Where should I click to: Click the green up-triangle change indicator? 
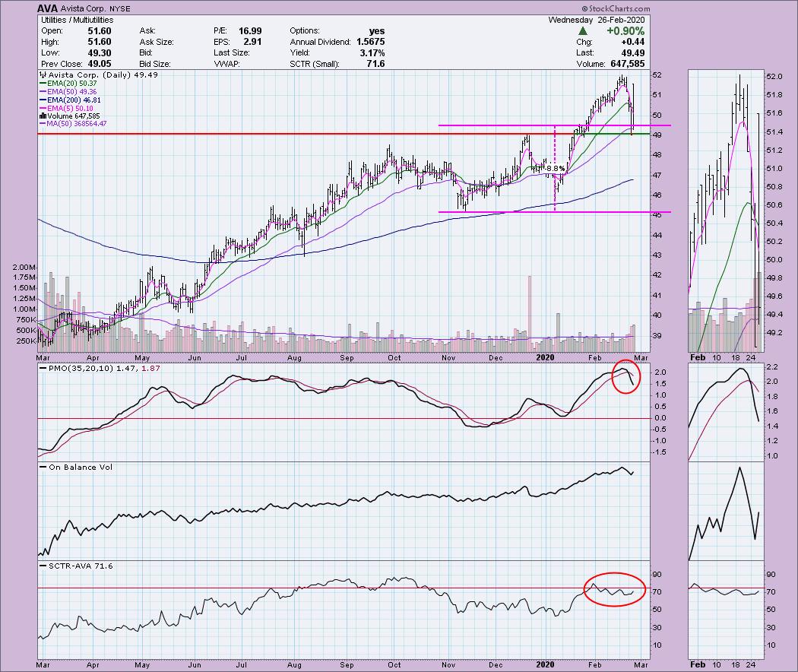click(x=583, y=31)
